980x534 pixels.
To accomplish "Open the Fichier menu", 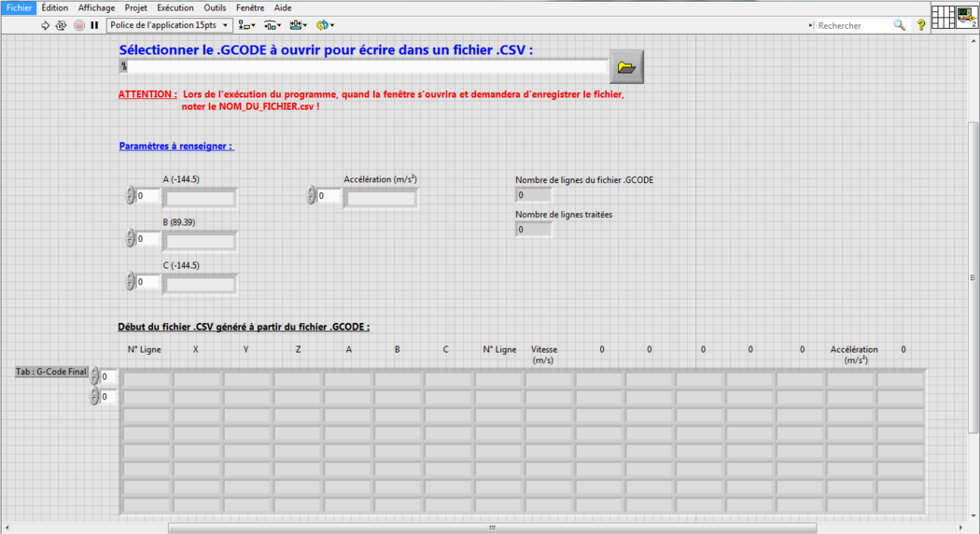I will 19,7.
